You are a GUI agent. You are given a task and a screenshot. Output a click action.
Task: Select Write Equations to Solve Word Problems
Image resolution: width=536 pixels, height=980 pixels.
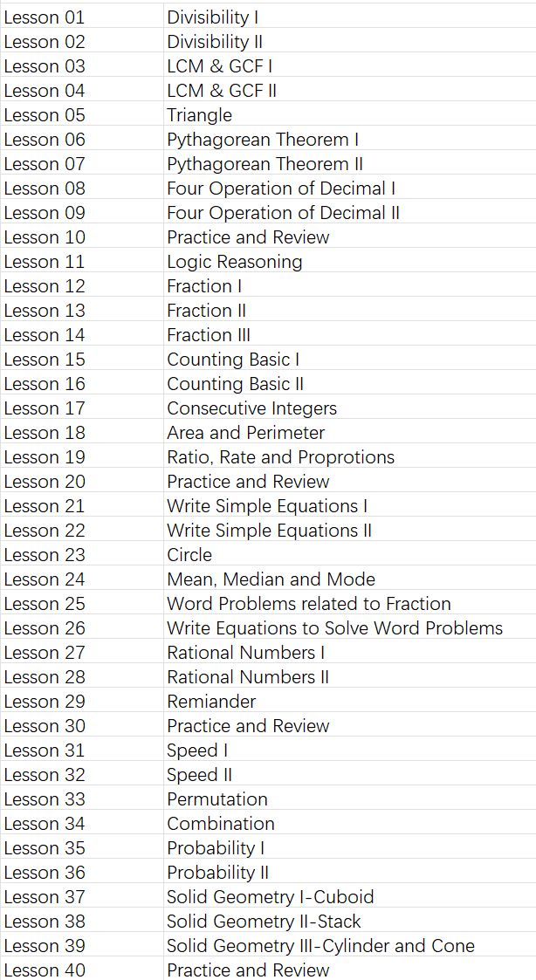[349, 627]
